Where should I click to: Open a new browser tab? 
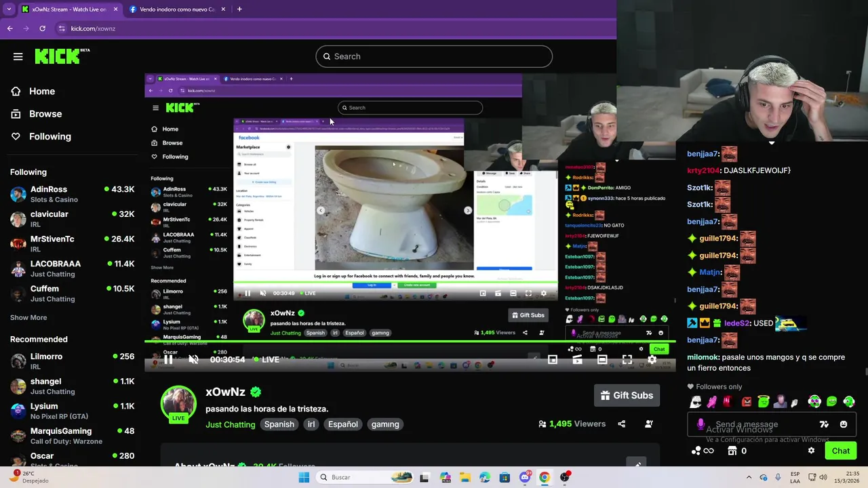click(x=239, y=9)
